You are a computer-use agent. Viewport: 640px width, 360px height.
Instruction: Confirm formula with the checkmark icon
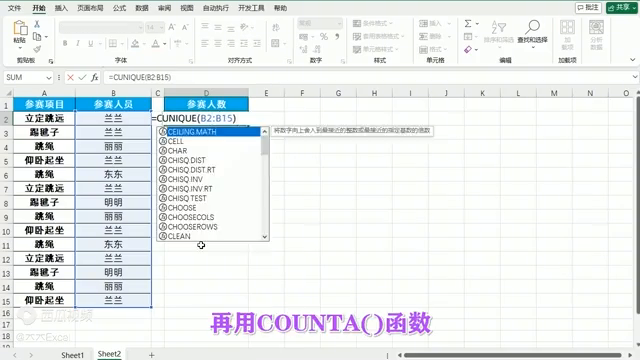pos(82,78)
